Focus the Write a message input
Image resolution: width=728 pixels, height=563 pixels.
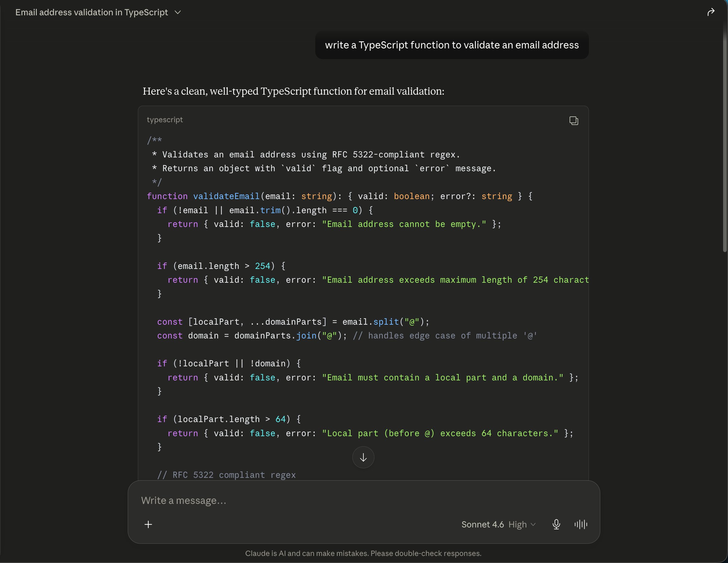363,500
